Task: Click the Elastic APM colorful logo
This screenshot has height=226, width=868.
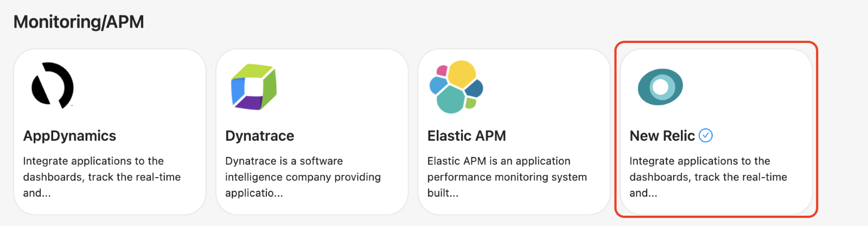Action: 456,87
